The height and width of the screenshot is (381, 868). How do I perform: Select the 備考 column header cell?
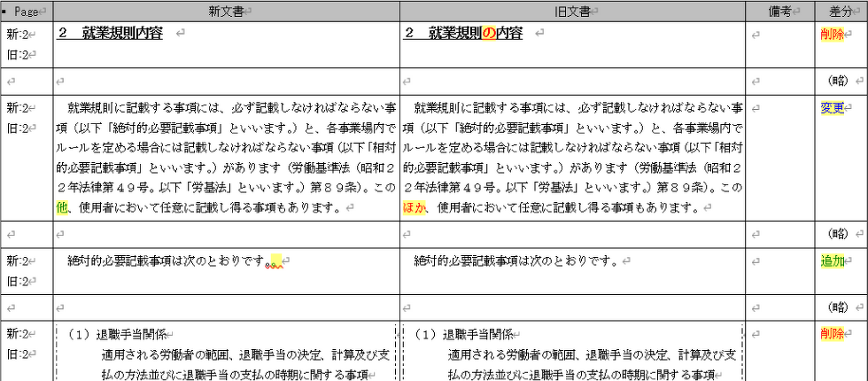click(x=779, y=11)
